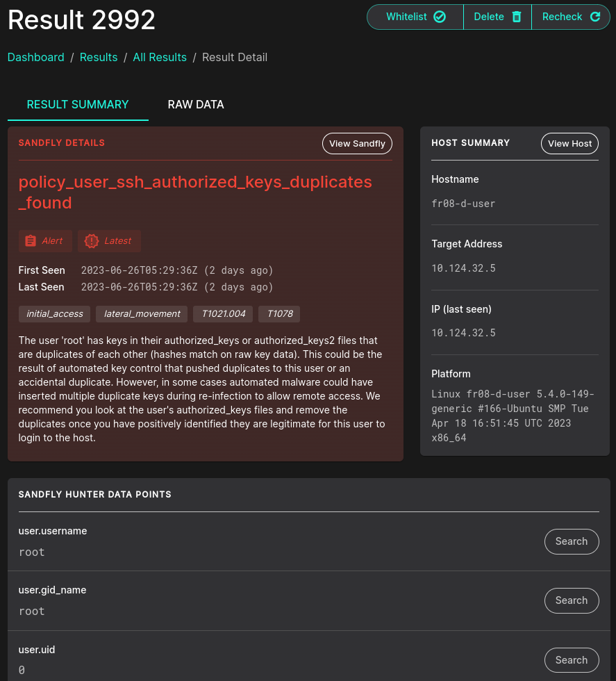This screenshot has height=681, width=616.
Task: Click the Platform Linux kernel string
Action: 513,416
